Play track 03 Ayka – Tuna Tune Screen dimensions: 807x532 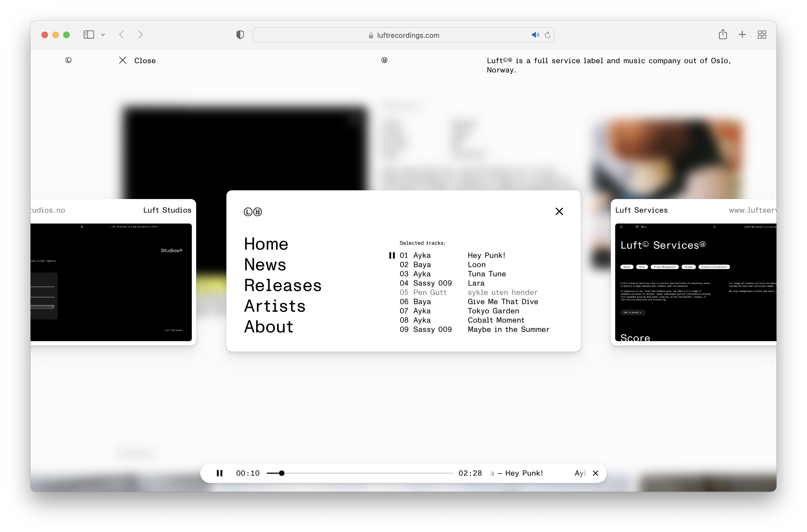tap(474, 274)
